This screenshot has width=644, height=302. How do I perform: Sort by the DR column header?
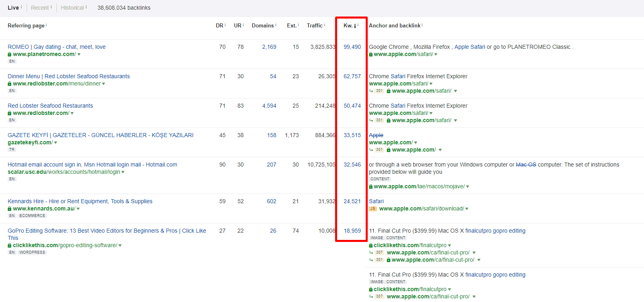[219, 25]
